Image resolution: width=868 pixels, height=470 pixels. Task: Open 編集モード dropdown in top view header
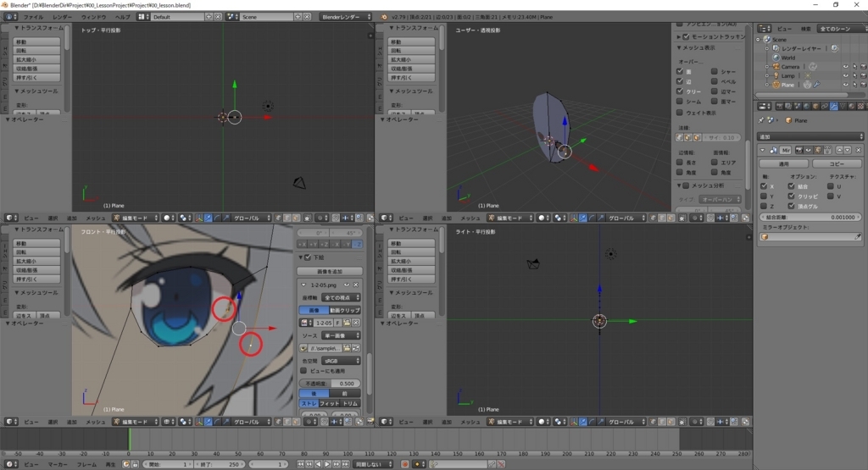(136, 218)
